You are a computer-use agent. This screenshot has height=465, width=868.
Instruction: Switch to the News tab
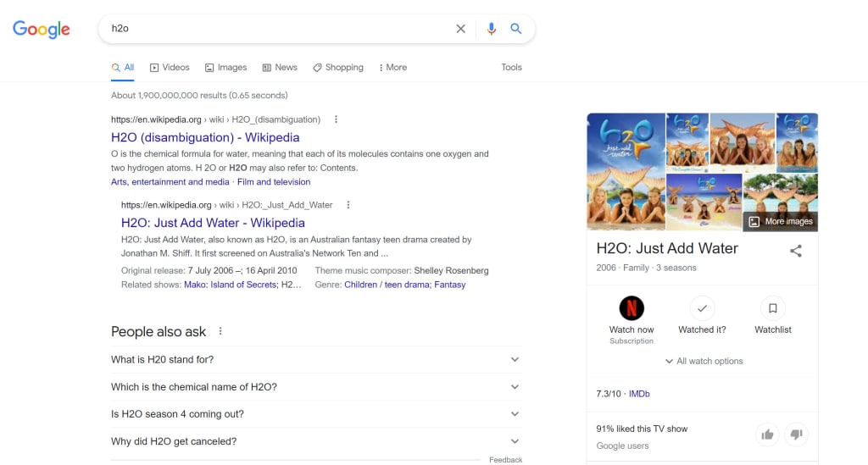(280, 68)
